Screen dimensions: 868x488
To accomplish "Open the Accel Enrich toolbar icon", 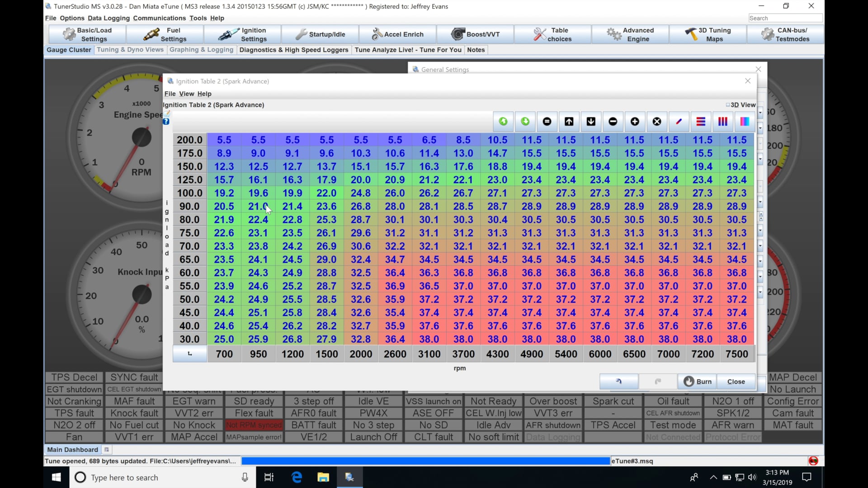I will (x=398, y=34).
